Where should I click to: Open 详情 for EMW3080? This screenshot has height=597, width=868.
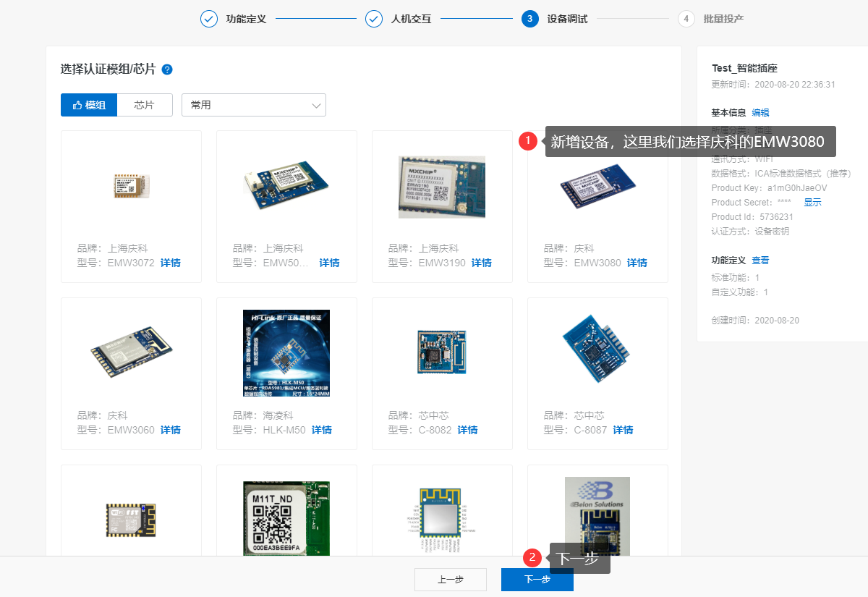(x=637, y=263)
